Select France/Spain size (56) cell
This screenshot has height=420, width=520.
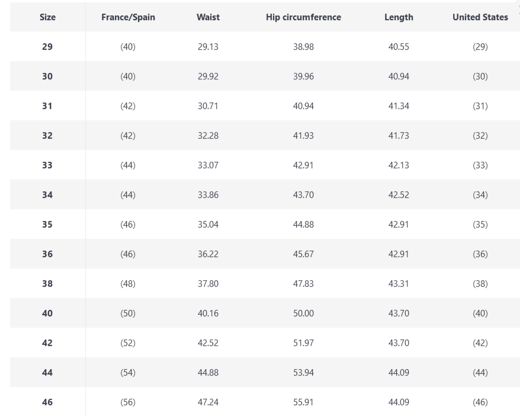[128, 402]
